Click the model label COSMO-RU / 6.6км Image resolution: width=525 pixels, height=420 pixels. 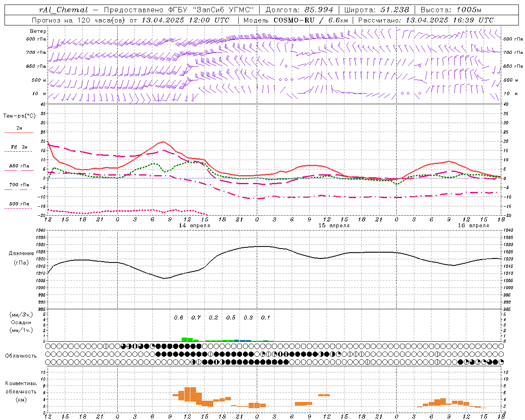[310, 20]
